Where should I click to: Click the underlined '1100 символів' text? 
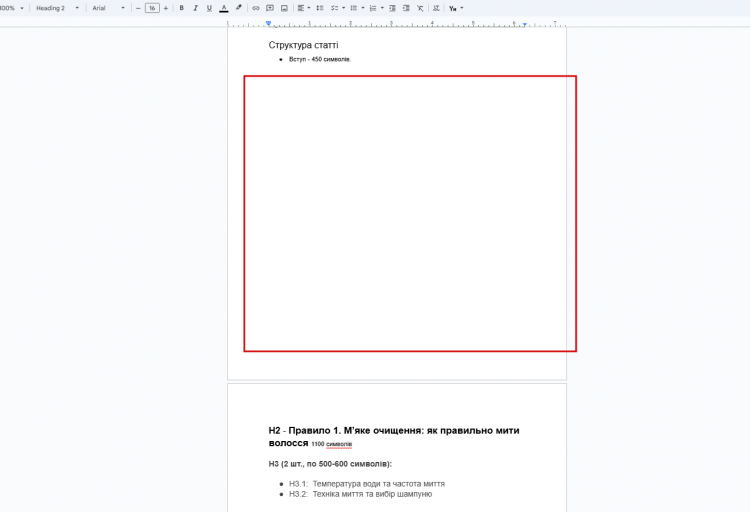click(331, 445)
